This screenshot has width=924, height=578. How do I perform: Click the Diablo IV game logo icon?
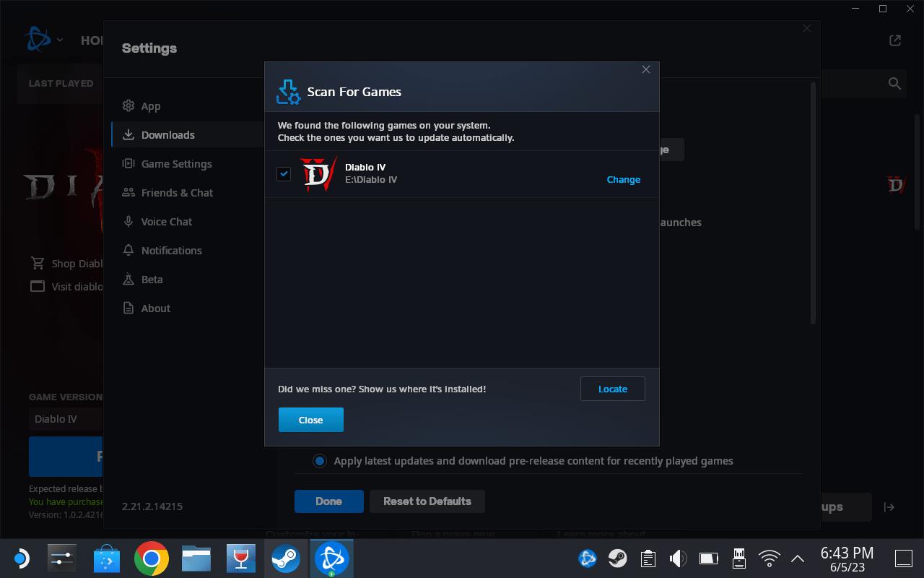coord(318,174)
